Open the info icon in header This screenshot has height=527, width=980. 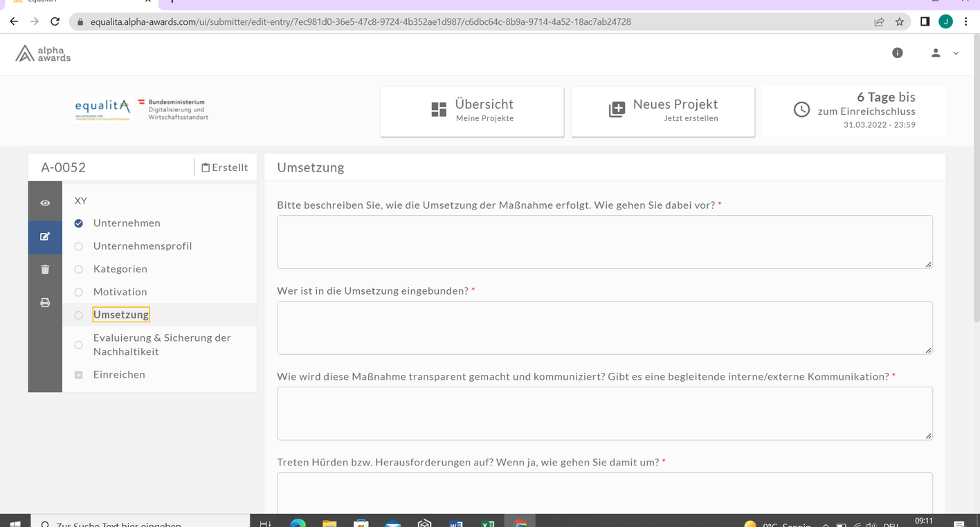point(898,53)
